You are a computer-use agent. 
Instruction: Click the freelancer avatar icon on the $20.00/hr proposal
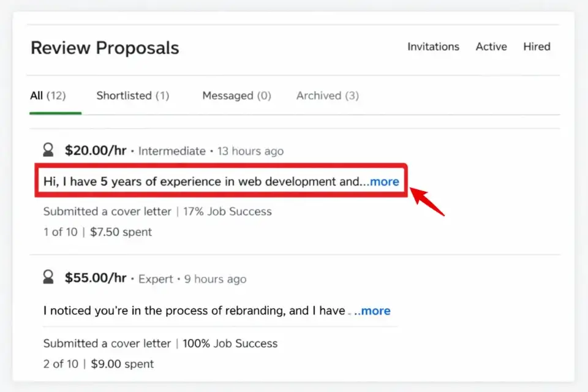48,149
